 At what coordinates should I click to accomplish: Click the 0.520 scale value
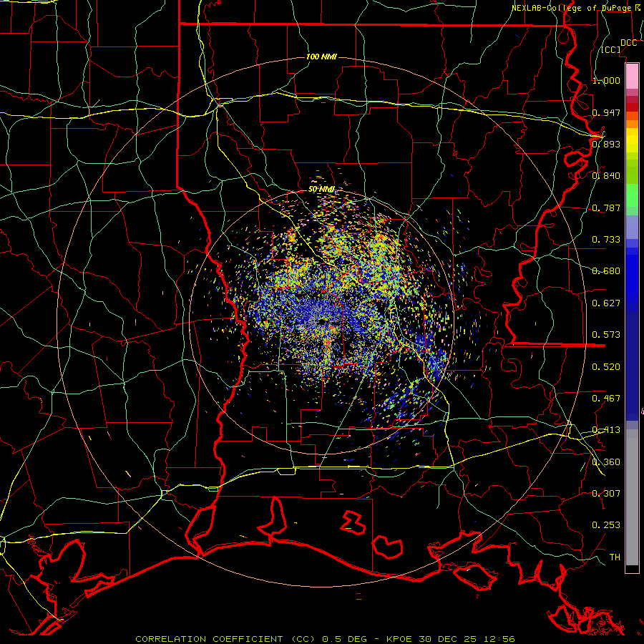click(606, 367)
